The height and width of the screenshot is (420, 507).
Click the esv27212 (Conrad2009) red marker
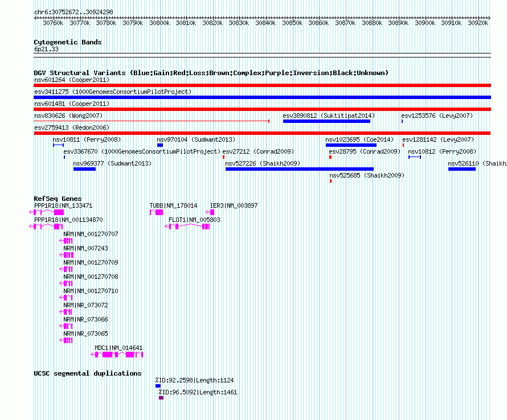(223, 157)
